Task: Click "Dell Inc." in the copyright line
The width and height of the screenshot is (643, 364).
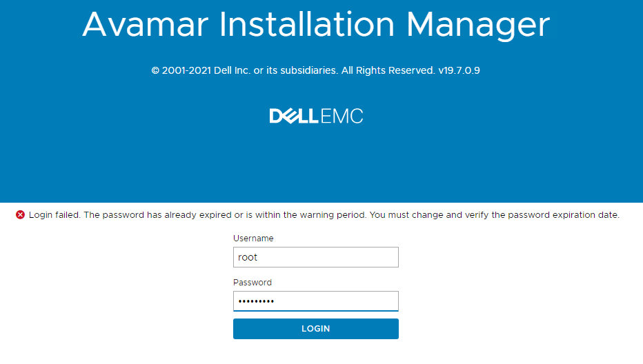Action: tap(234, 70)
